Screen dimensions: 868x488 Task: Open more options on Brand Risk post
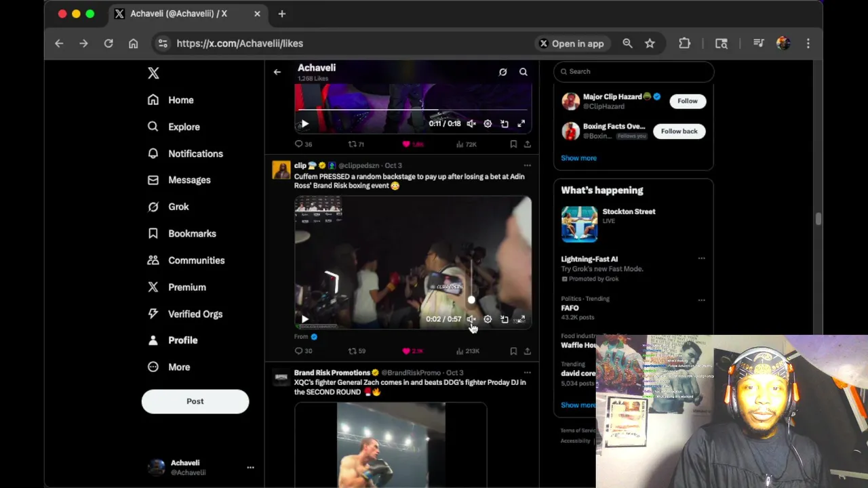(527, 373)
